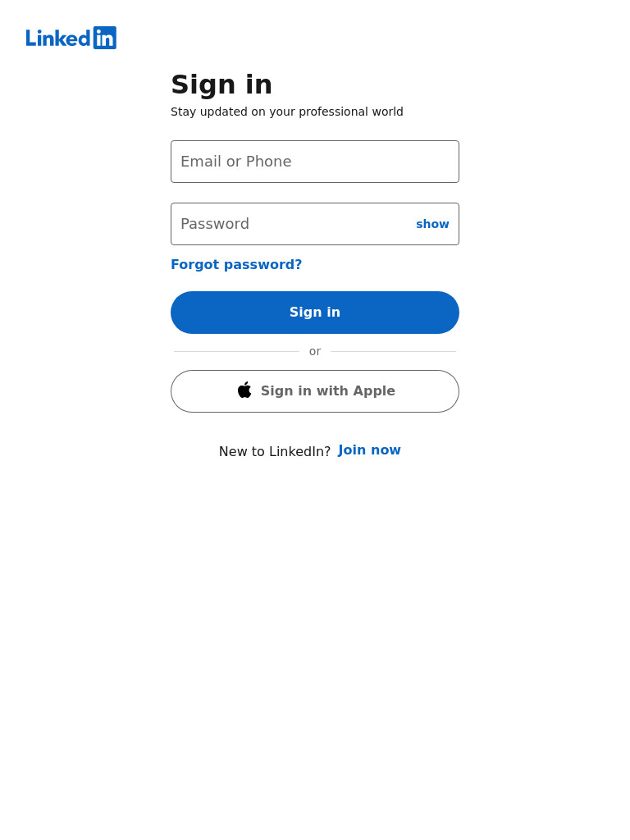Click the large 'Sign in' heading

221,84
